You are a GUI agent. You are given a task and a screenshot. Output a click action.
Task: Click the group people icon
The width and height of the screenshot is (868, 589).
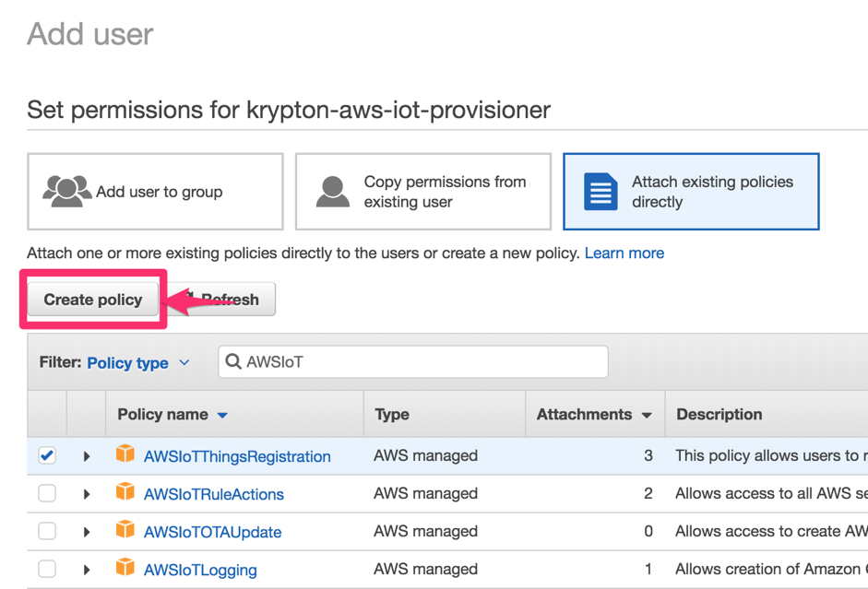point(66,191)
